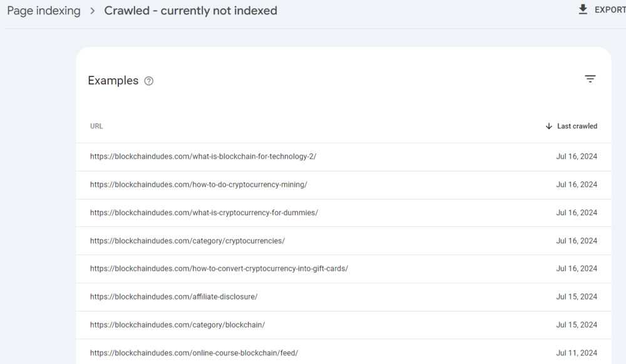
Task: Click the Last crawled sort arrow
Action: point(549,126)
